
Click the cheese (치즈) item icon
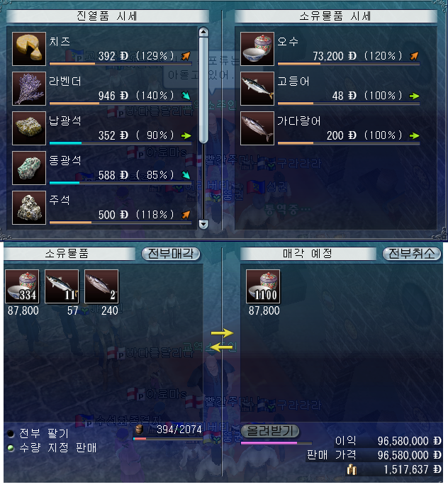pyautogui.click(x=29, y=49)
